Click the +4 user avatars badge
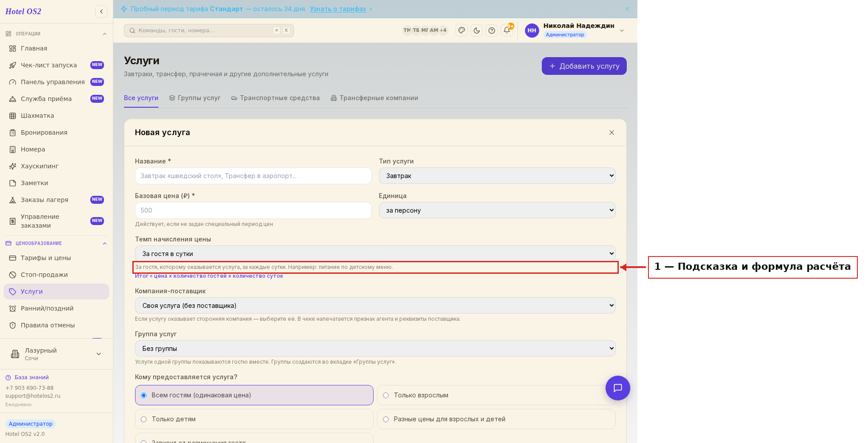Screen dimensions: 868x443 tap(443, 30)
